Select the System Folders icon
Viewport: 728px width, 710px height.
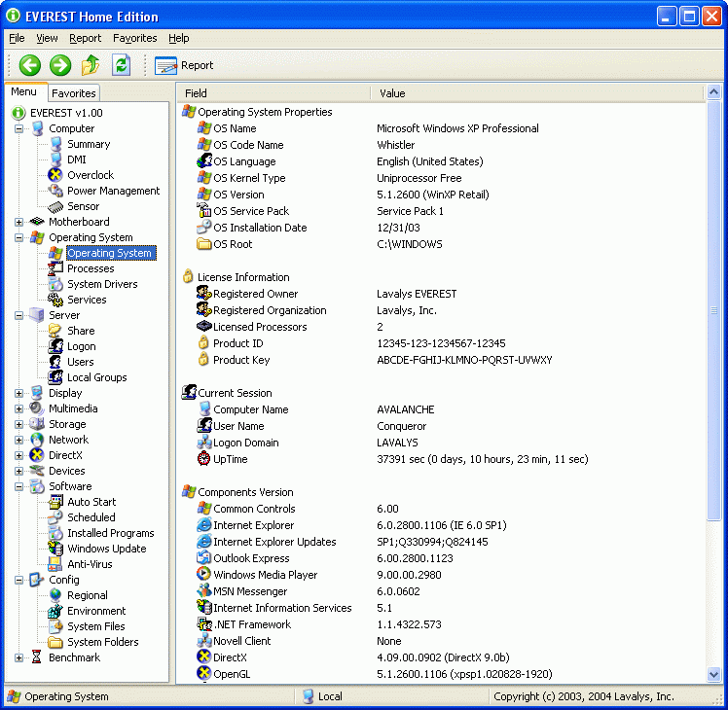click(55, 642)
